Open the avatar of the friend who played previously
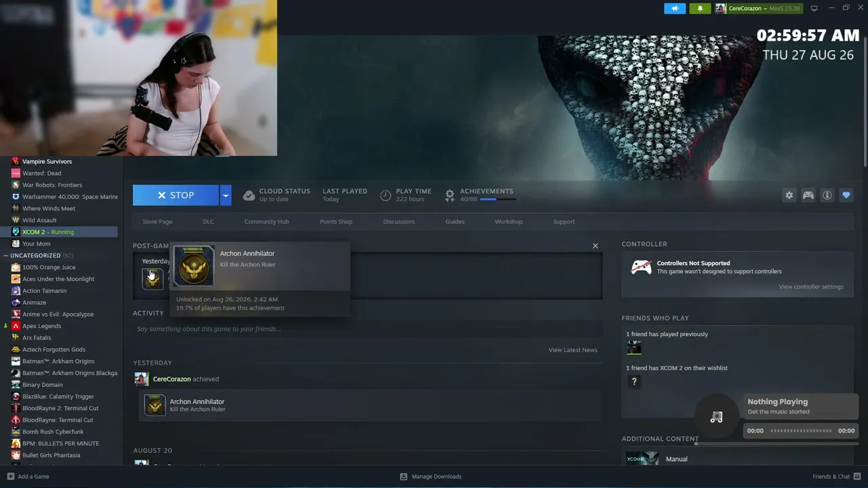868x488 pixels. coord(634,348)
